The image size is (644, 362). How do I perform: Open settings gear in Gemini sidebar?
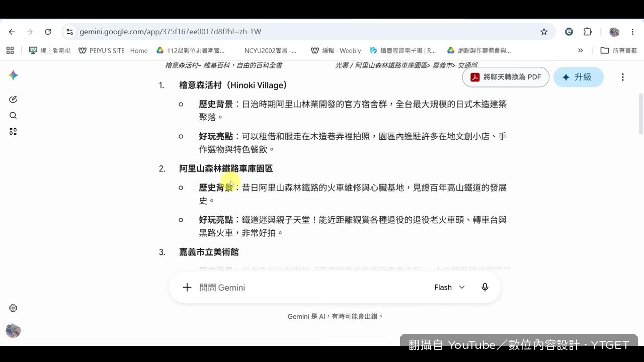pyautogui.click(x=13, y=308)
